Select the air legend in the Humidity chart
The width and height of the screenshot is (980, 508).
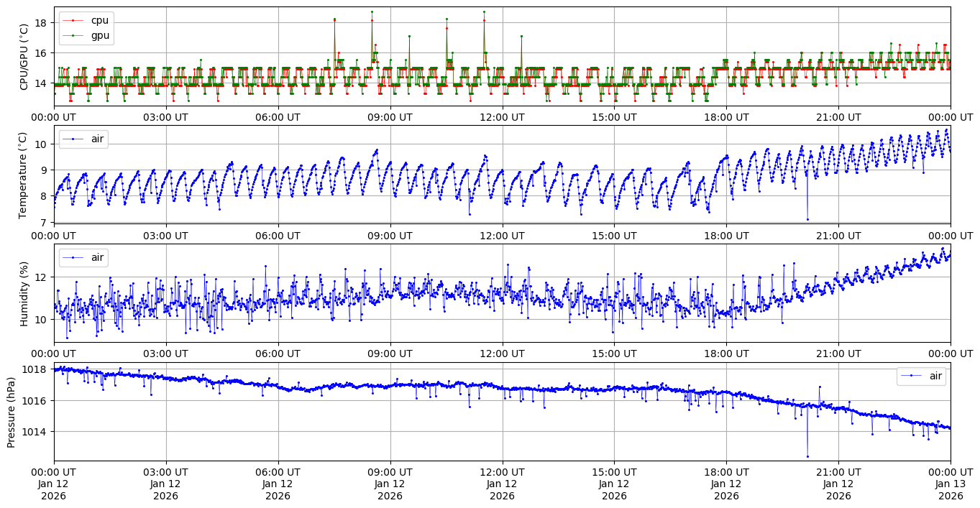83,257
